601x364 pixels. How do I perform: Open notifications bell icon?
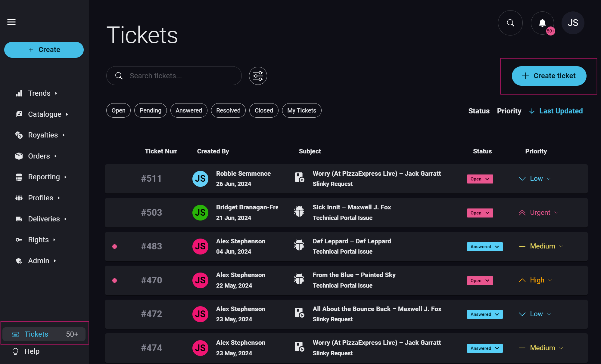pos(542,23)
